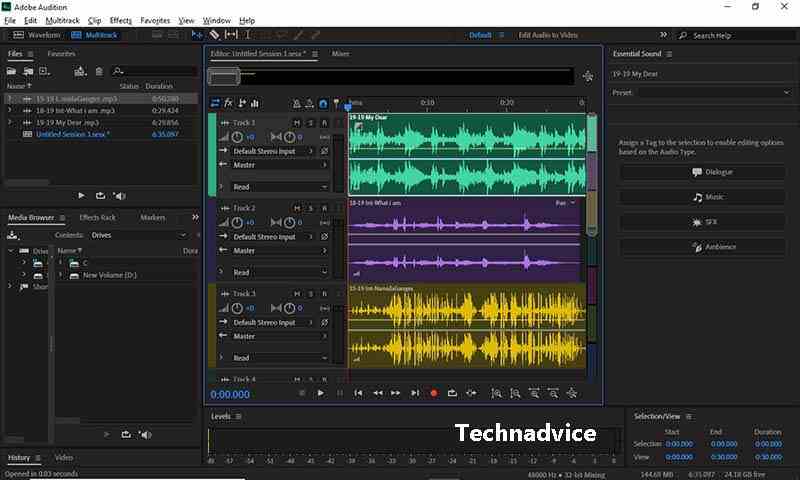The height and width of the screenshot is (480, 800).
Task: Click the Import File icon in Files panel
Action: click(28, 71)
